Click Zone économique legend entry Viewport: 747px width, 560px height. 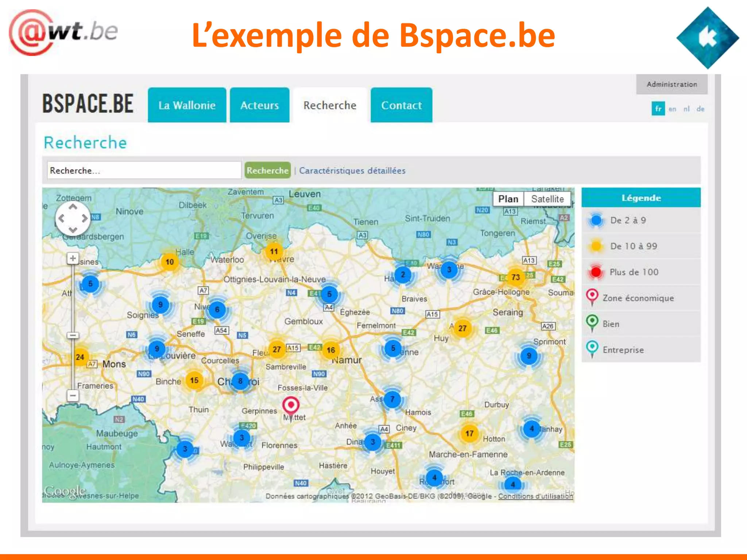(x=641, y=298)
